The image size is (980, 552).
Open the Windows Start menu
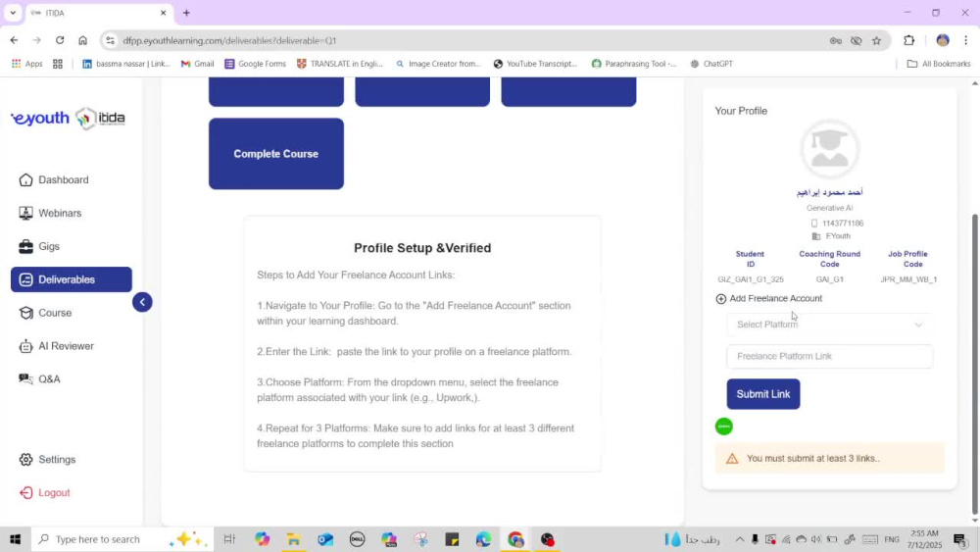[x=15, y=539]
